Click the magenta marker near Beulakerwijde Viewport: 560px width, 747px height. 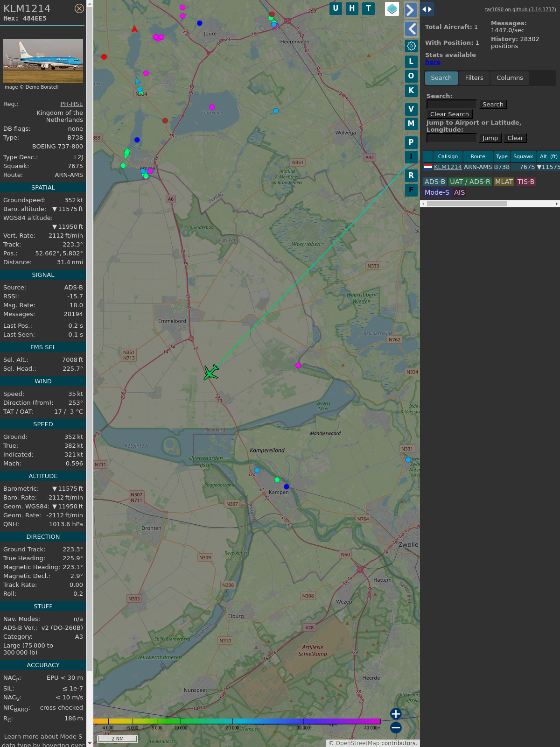click(x=298, y=366)
